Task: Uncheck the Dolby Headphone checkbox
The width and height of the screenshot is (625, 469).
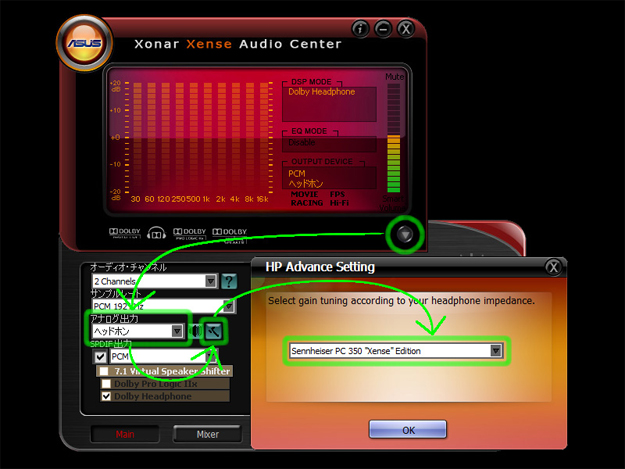Action: (x=106, y=396)
